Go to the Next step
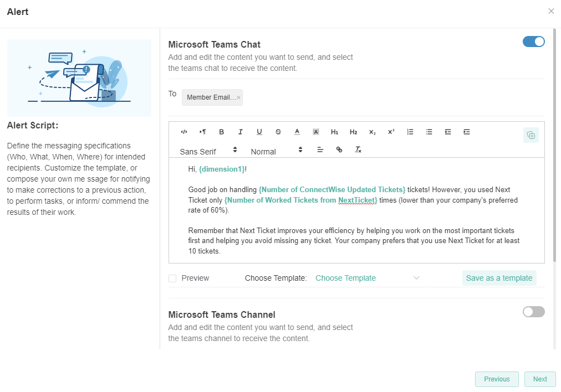Screen dimensions: 561x392 (x=540, y=379)
